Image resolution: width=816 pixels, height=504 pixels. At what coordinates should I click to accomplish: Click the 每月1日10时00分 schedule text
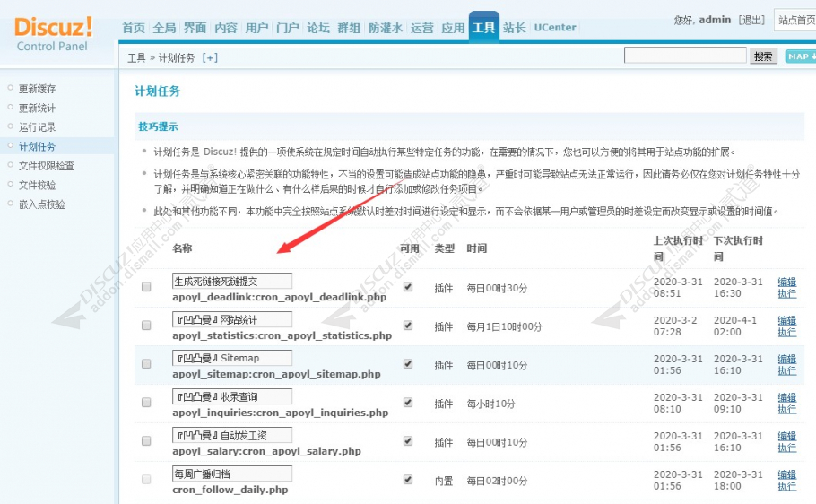pyautogui.click(x=504, y=326)
